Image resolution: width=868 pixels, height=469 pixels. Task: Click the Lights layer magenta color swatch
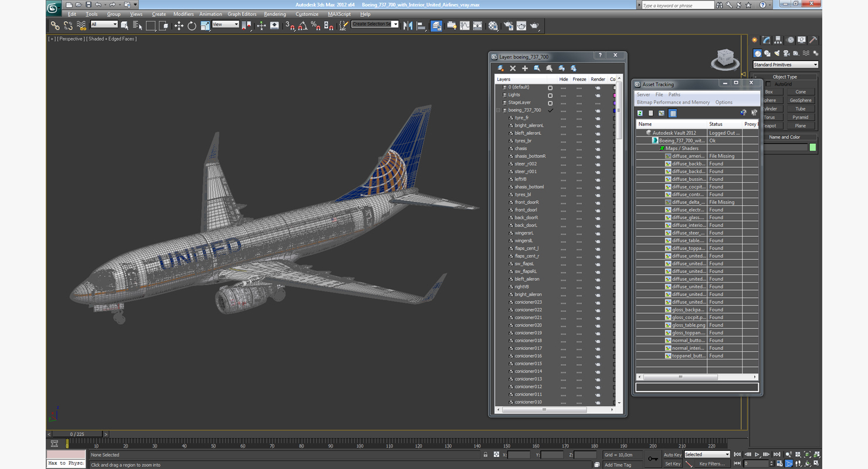coord(614,95)
